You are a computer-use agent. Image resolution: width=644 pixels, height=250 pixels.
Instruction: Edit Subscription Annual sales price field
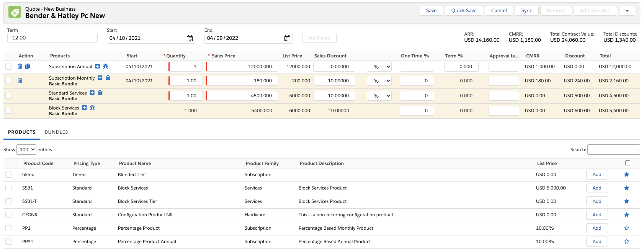[242, 67]
